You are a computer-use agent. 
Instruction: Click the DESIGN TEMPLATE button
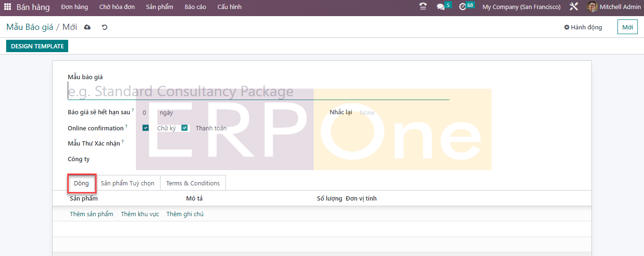point(37,46)
